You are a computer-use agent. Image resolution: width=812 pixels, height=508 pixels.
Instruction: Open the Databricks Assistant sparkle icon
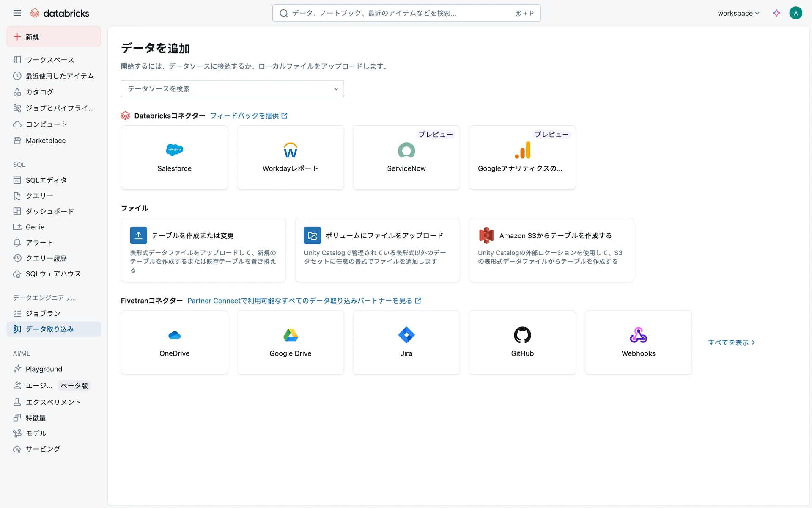776,13
